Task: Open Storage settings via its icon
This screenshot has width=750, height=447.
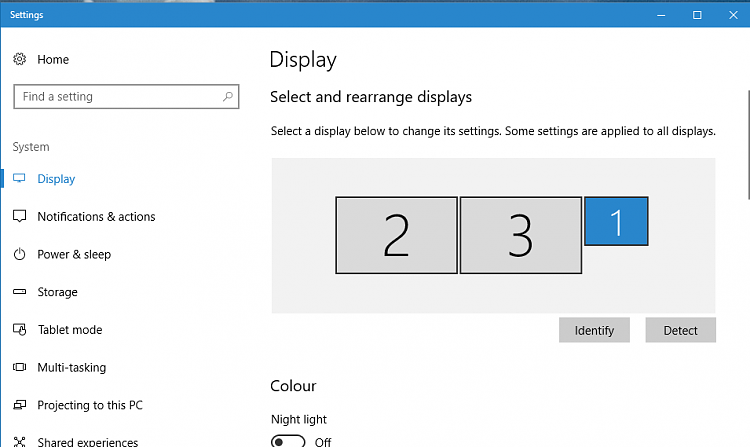Action: [x=19, y=292]
